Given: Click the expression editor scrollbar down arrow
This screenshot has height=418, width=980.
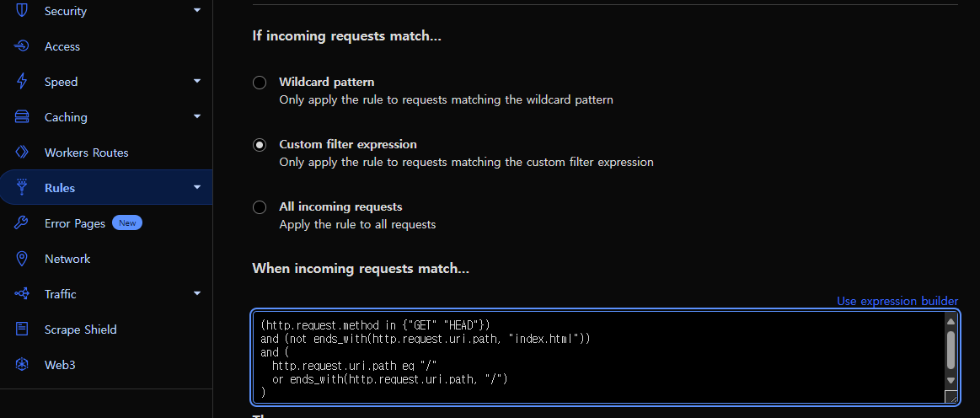Looking at the screenshot, I should pos(951,380).
